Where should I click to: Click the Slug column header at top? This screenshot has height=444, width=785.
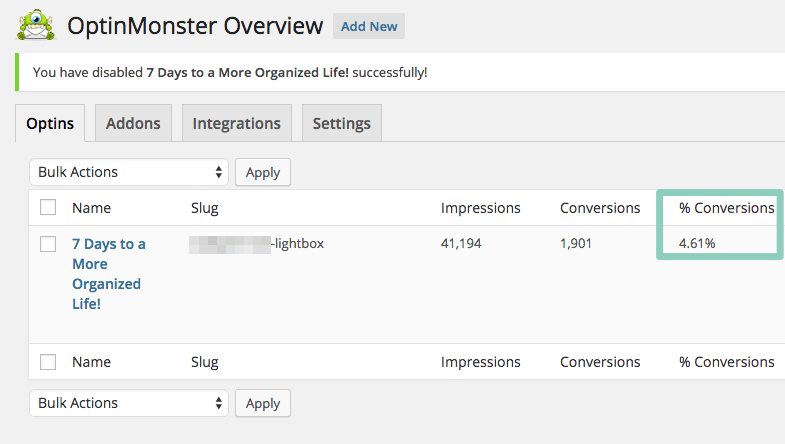(205, 208)
